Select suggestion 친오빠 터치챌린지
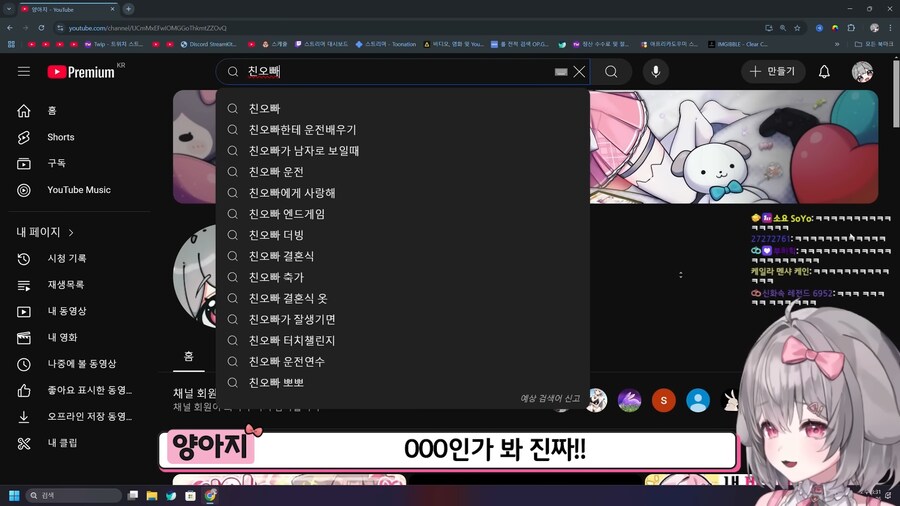Viewport: 900px width, 506px height. click(x=402, y=340)
